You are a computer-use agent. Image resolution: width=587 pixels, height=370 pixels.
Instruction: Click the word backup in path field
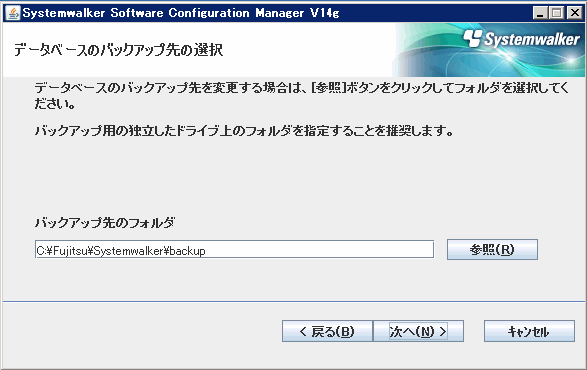(x=188, y=251)
